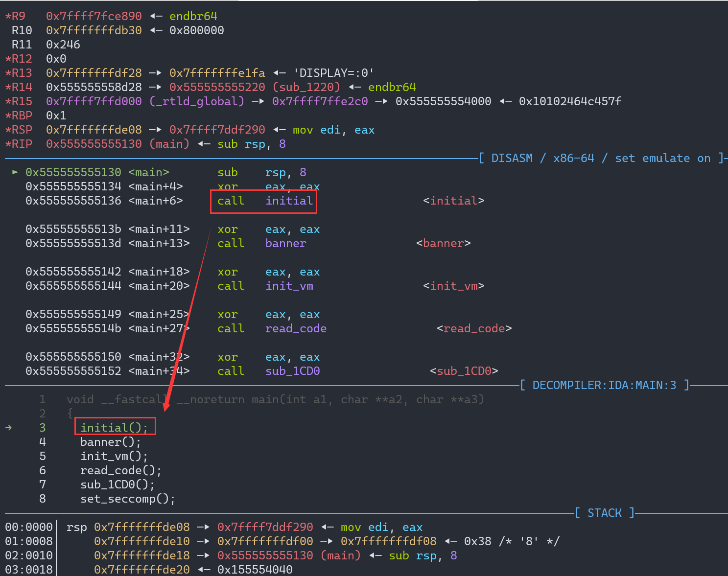The width and height of the screenshot is (728, 576).
Task: Click R14 value 0x555555558d28
Action: tap(94, 87)
